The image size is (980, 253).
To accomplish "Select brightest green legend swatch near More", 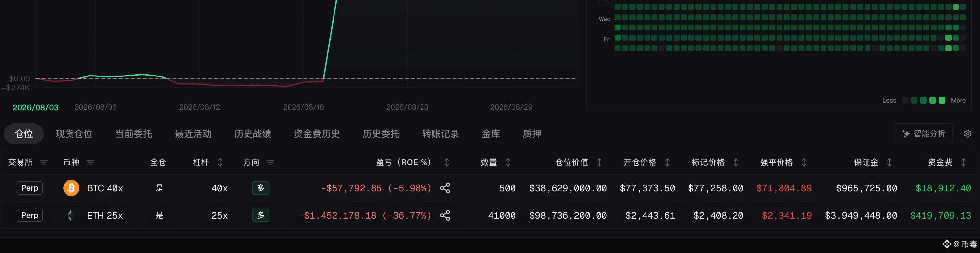I will tap(942, 101).
